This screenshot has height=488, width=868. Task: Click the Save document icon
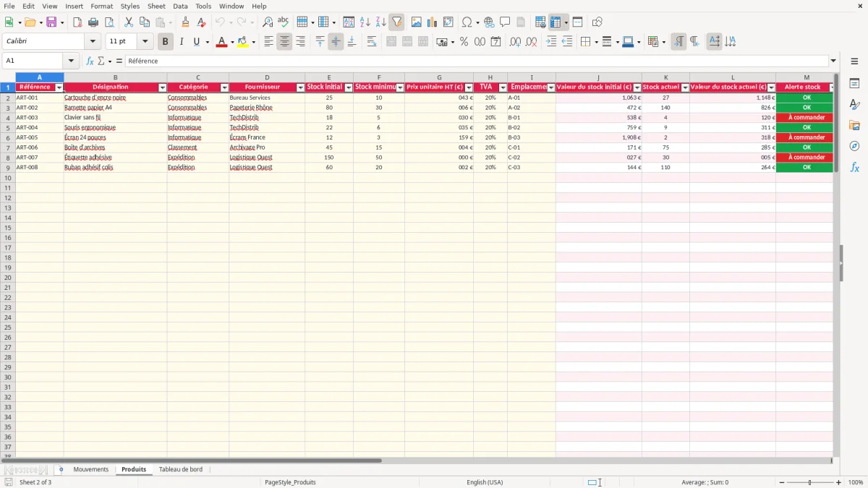pos(51,22)
